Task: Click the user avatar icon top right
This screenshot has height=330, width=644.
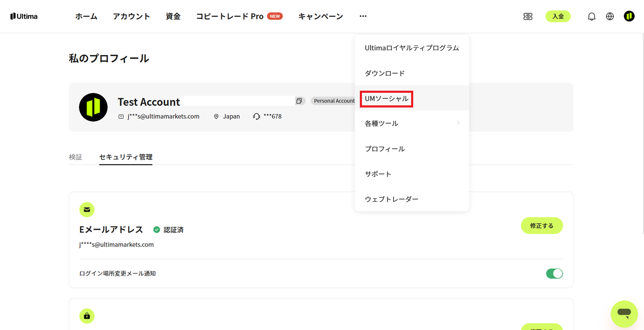Action: pos(629,16)
